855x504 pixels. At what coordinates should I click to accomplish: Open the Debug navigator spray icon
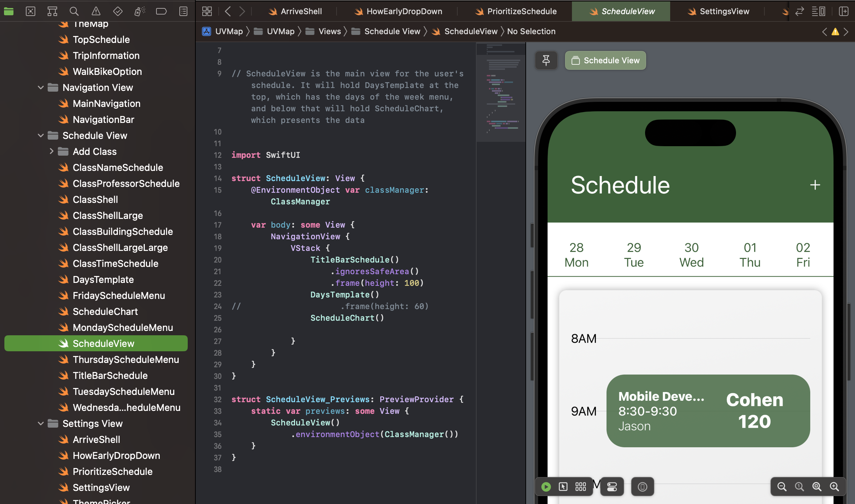[139, 11]
